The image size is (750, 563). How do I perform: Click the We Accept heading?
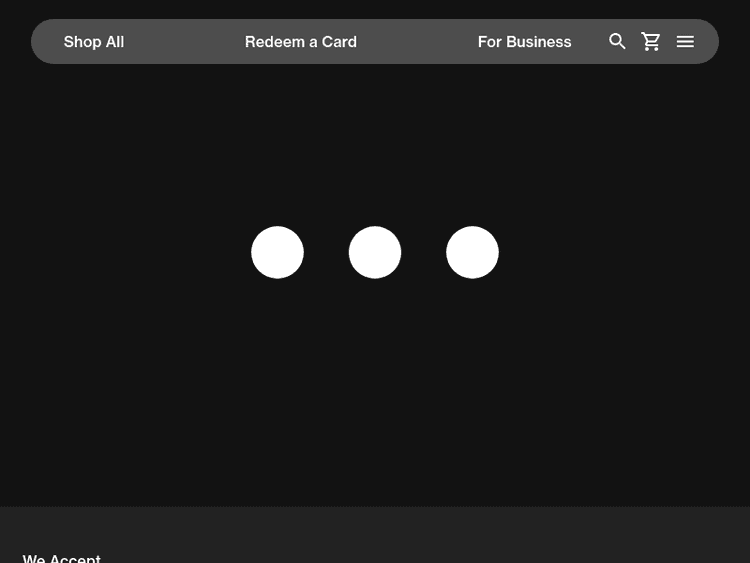[62, 557]
